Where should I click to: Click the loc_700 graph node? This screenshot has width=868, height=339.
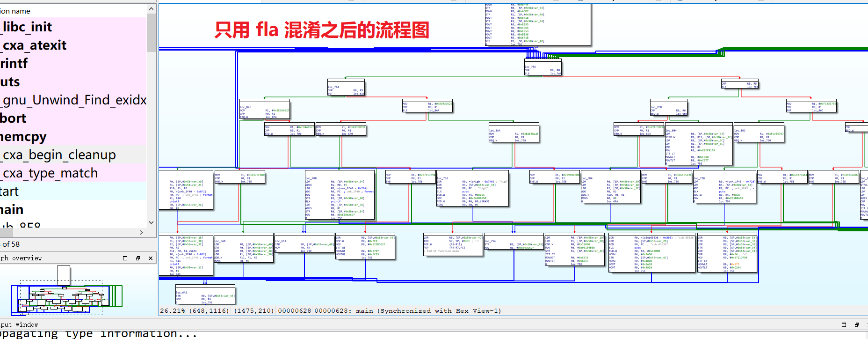pyautogui.click(x=340, y=196)
